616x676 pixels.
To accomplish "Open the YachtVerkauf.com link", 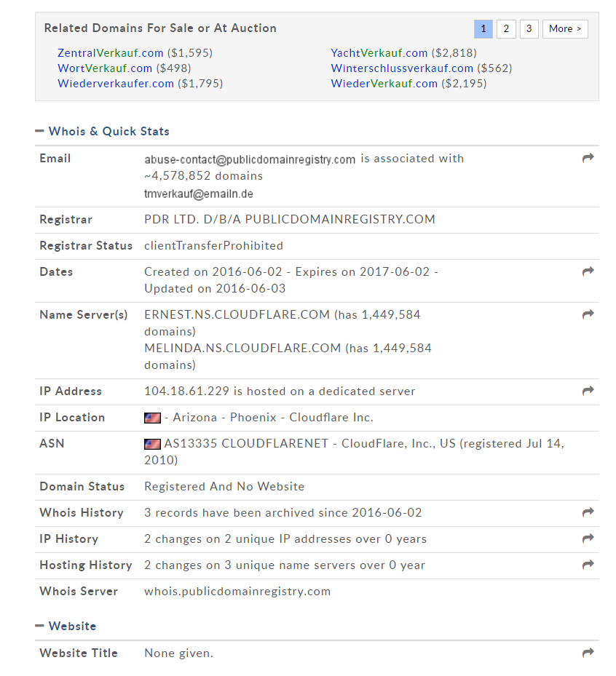I will (x=379, y=53).
